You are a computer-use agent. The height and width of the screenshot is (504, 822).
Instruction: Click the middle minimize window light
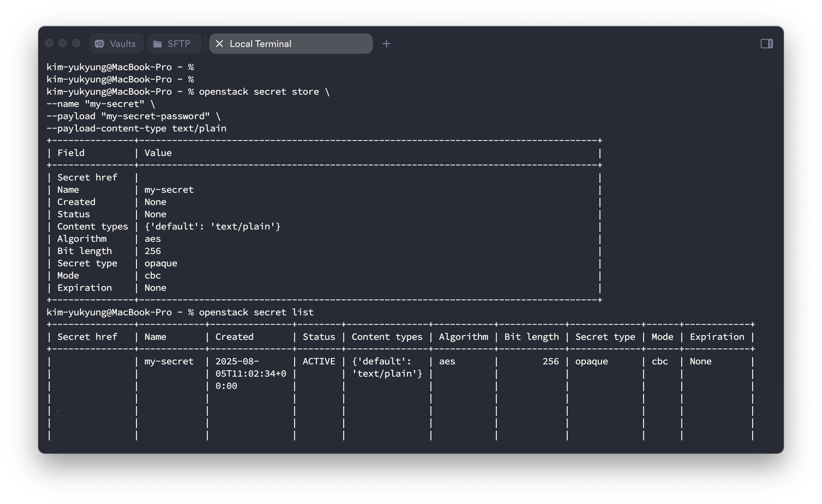pos(63,43)
